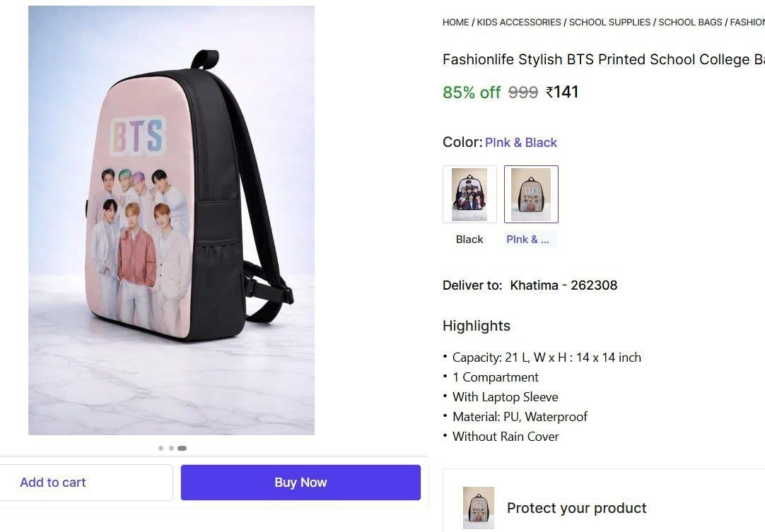Click the discounted price ₹141
Screen dimensions: 765x532
[x=562, y=92]
